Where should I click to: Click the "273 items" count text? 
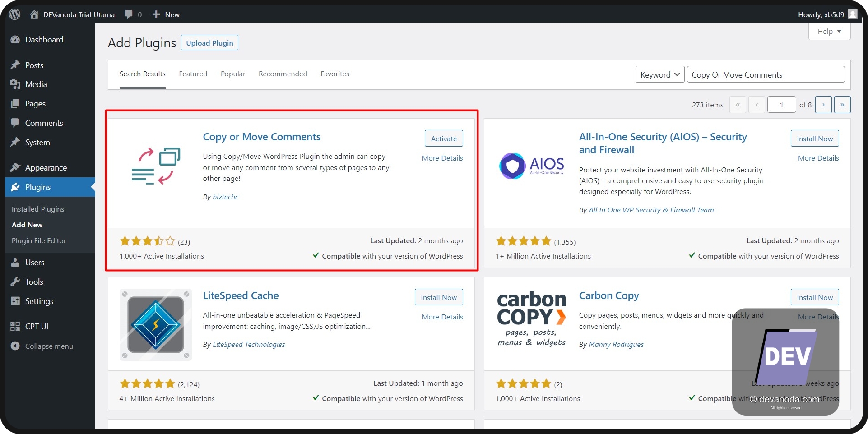pos(707,105)
